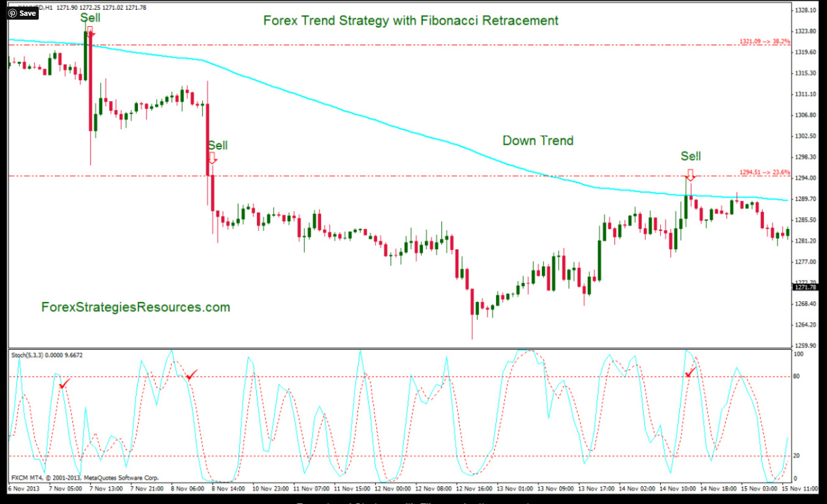Click the 1294.00 price axis label
827x504 pixels.
click(805, 178)
